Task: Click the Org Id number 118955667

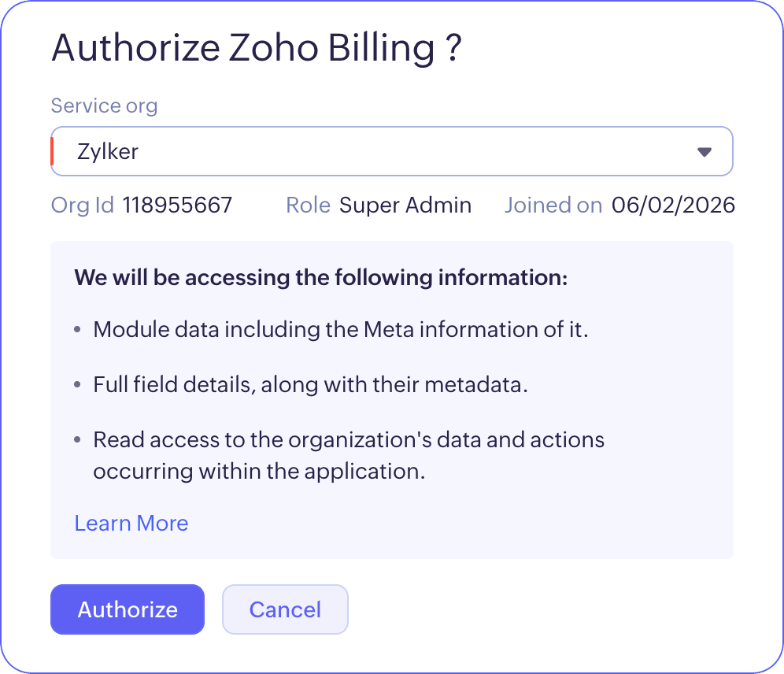Action: 177,206
